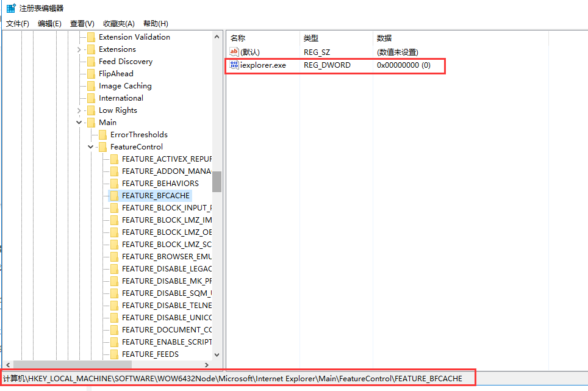588x391 pixels.
Task: Click the folder icon of FeatureControl
Action: 101,146
